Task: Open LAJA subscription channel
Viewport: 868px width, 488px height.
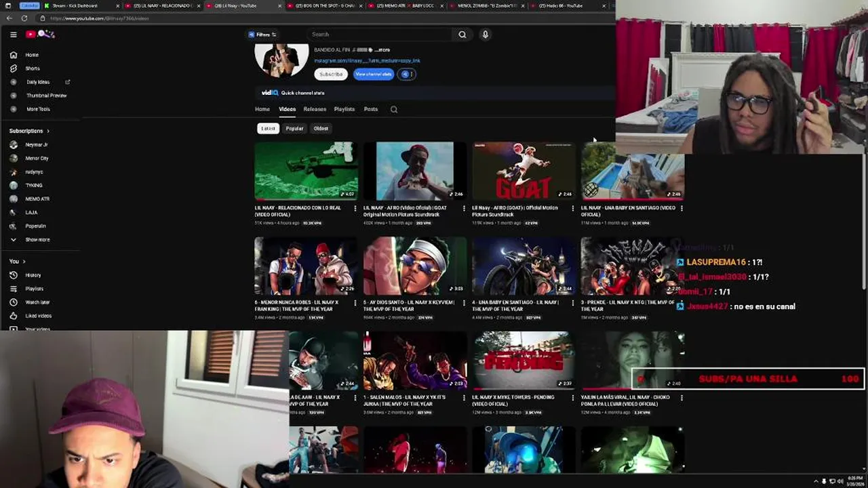Action: (31, 212)
